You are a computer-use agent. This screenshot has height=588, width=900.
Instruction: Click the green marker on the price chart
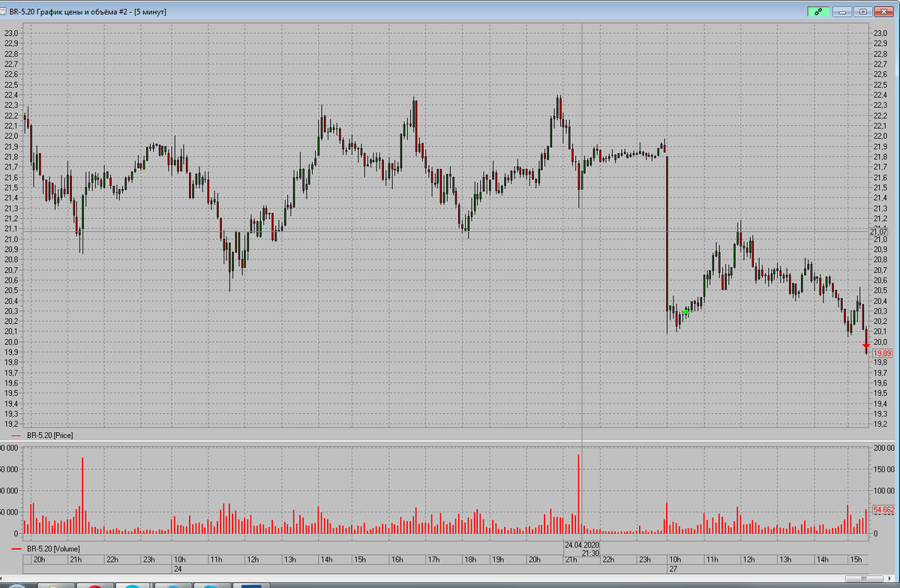[686, 310]
